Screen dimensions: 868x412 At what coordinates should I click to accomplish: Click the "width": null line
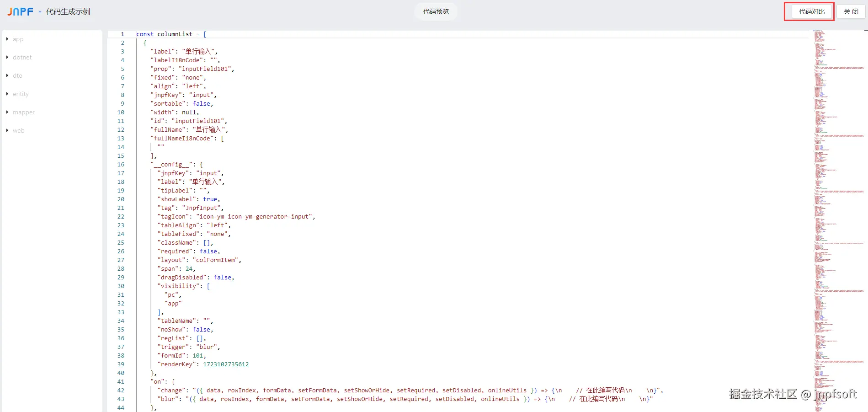(175, 112)
